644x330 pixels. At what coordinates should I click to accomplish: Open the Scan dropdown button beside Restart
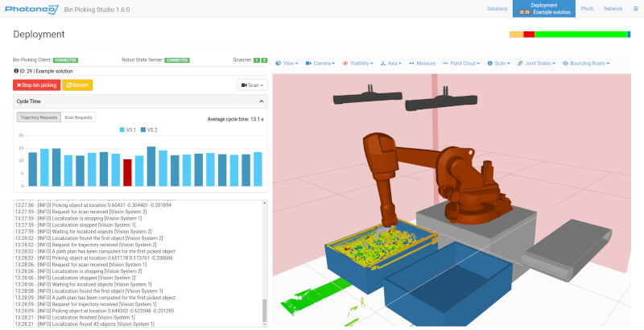click(x=252, y=85)
